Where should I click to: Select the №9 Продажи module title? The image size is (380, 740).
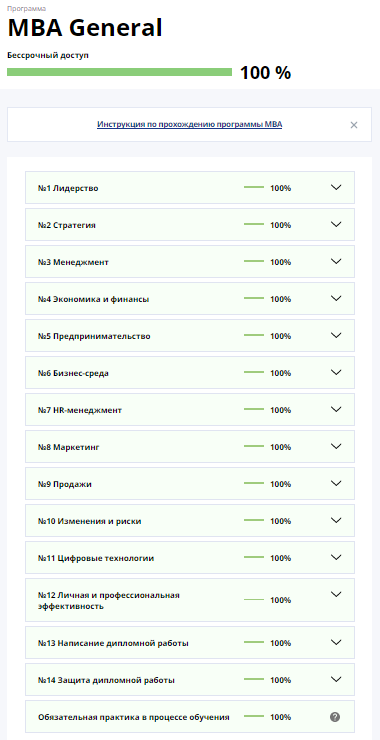[x=65, y=484]
